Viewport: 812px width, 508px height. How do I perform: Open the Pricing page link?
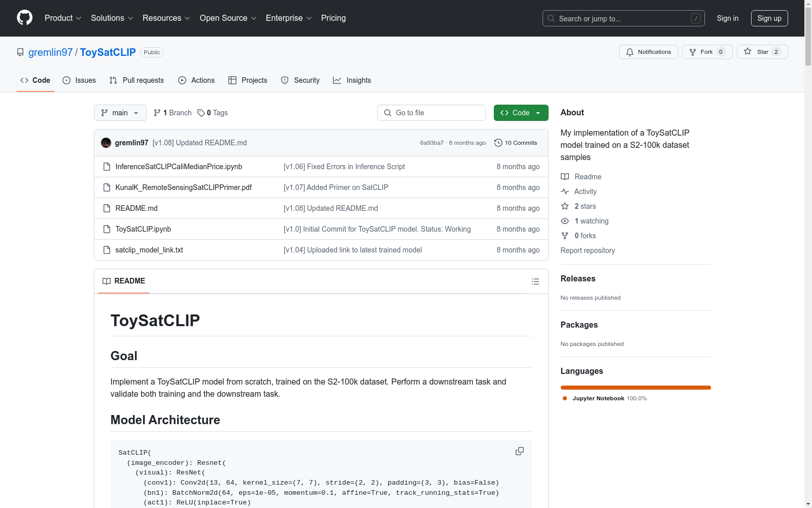[333, 18]
